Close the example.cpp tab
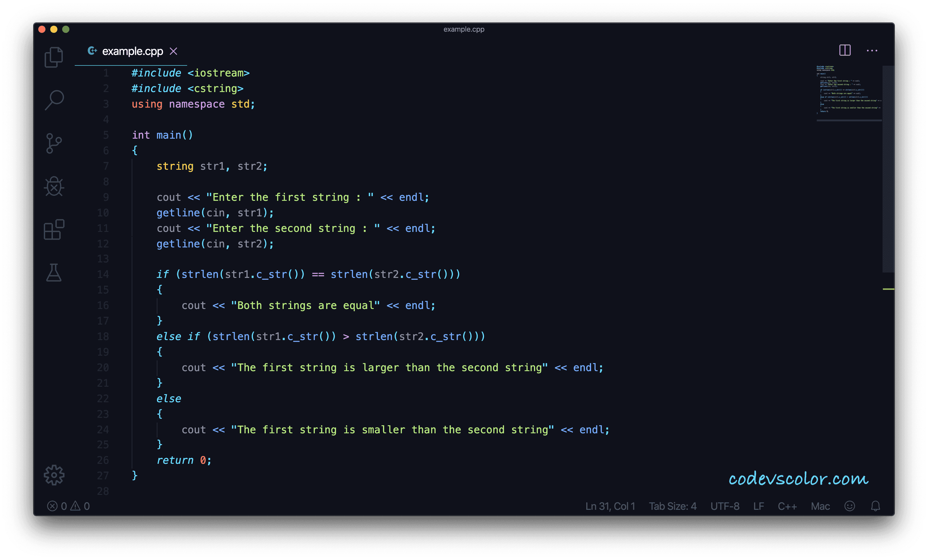Viewport: 928px width, 560px height. [173, 51]
